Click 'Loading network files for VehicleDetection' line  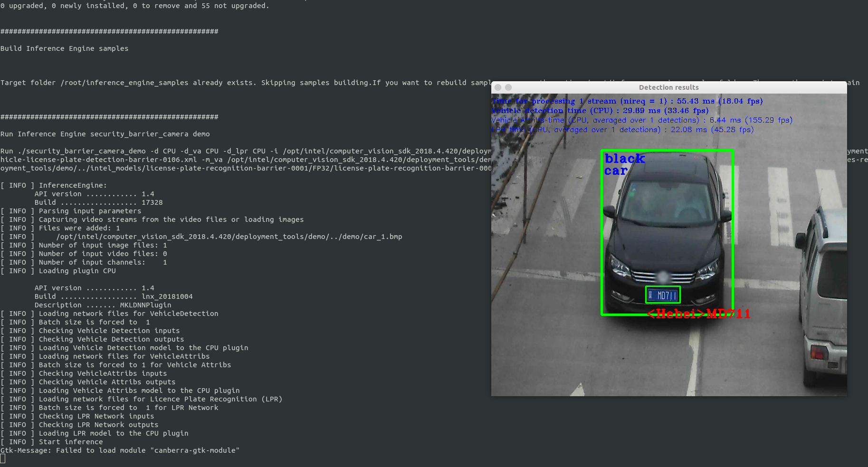point(109,314)
